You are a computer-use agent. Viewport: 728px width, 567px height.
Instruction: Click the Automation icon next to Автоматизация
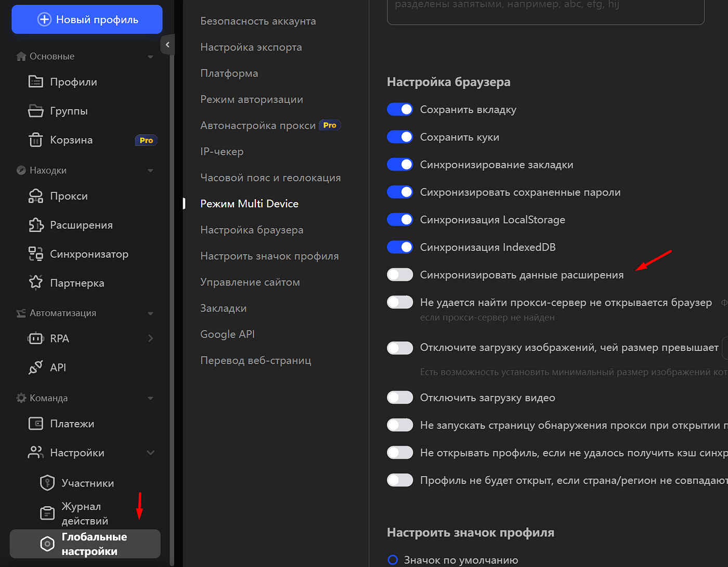click(21, 313)
